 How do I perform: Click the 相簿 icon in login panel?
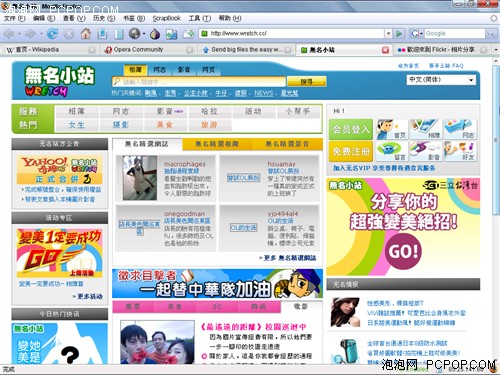[x=425, y=129]
